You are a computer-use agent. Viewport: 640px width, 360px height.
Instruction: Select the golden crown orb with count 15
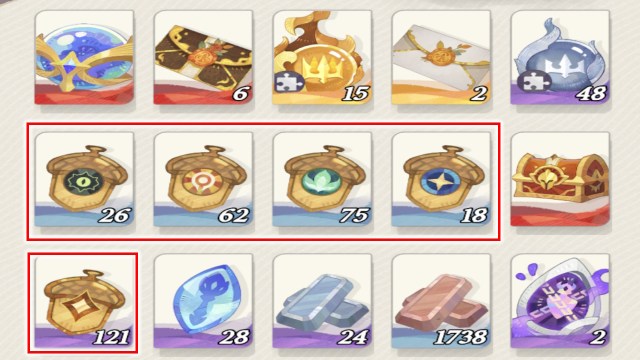[x=322, y=58]
